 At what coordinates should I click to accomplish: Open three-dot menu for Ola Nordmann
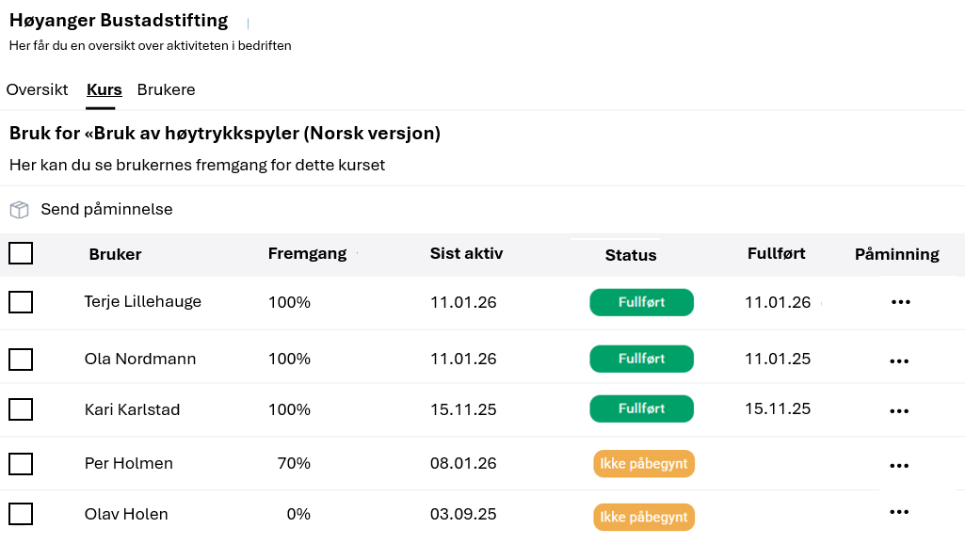click(x=899, y=361)
